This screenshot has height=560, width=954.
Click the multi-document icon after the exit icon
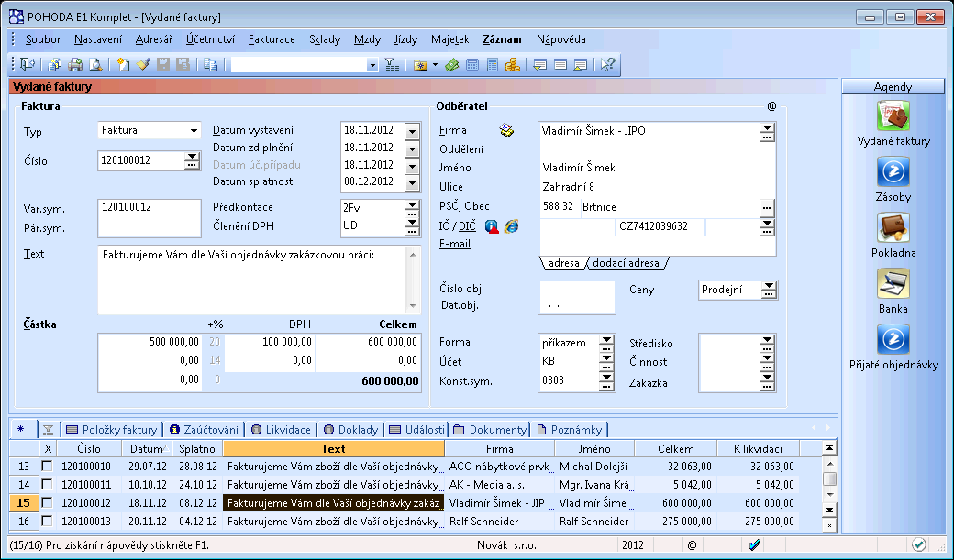(55, 64)
